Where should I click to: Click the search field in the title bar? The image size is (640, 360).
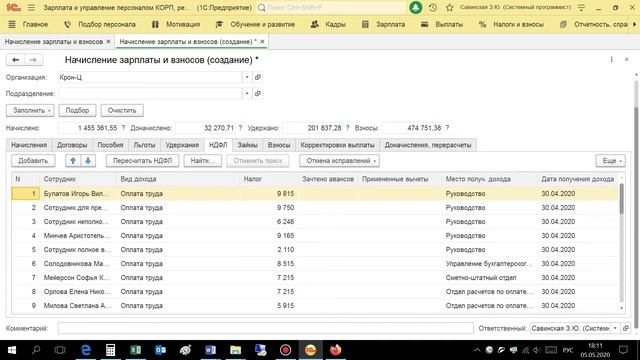point(331,7)
